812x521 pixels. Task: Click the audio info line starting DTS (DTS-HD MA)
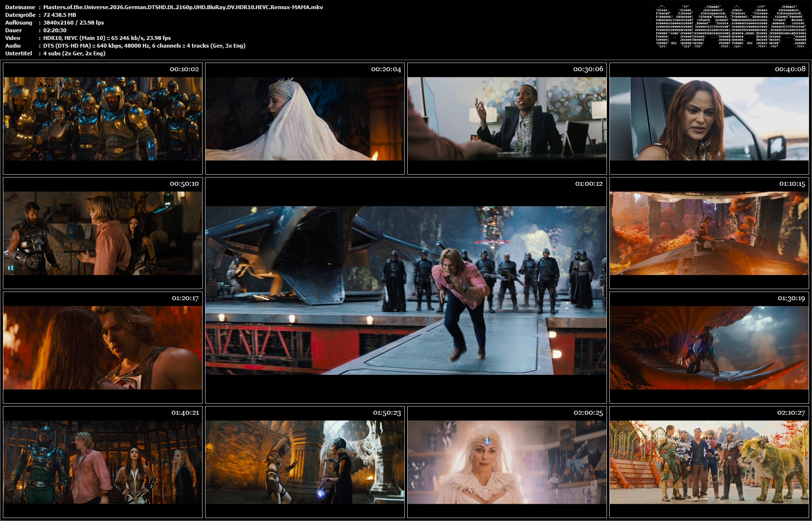tap(144, 46)
